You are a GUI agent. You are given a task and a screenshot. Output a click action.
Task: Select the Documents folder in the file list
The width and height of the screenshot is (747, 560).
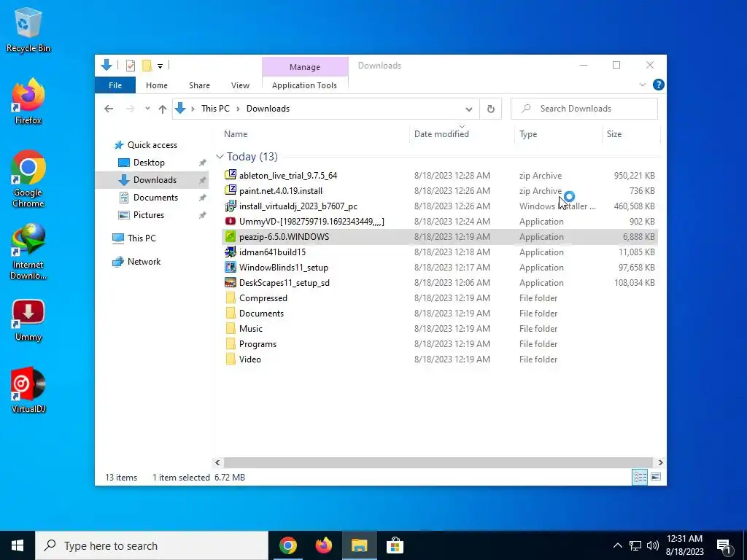pos(261,314)
